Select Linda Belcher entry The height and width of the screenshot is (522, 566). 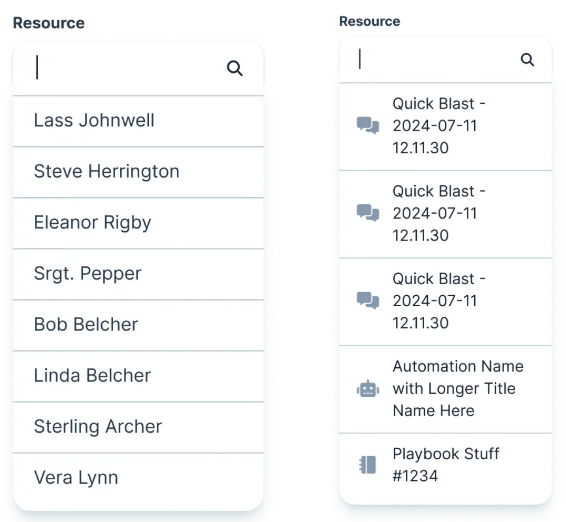pos(138,376)
